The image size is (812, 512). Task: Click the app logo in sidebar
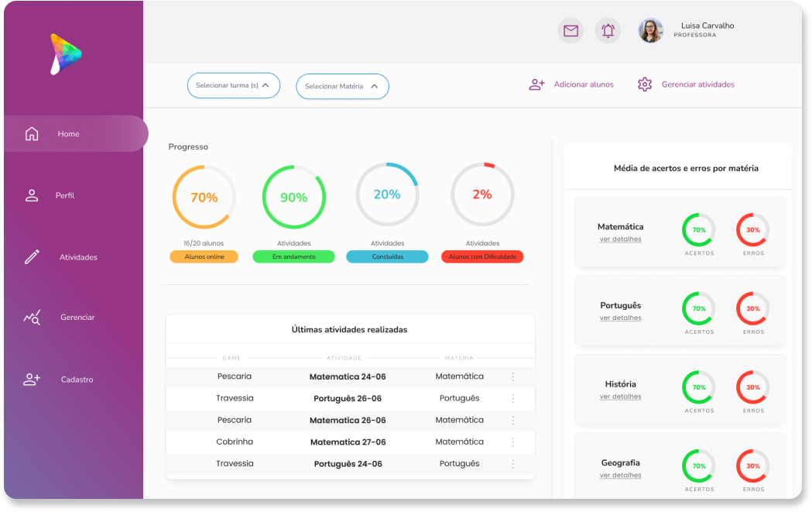(x=65, y=53)
